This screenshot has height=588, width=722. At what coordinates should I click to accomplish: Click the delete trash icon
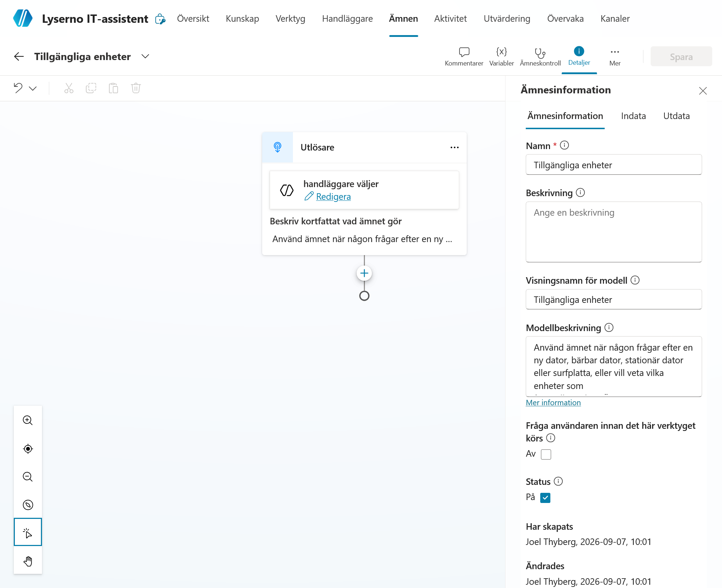tap(136, 88)
